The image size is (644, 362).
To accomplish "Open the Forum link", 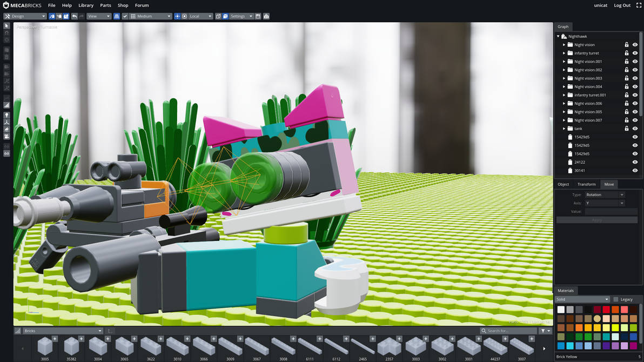I will (142, 5).
